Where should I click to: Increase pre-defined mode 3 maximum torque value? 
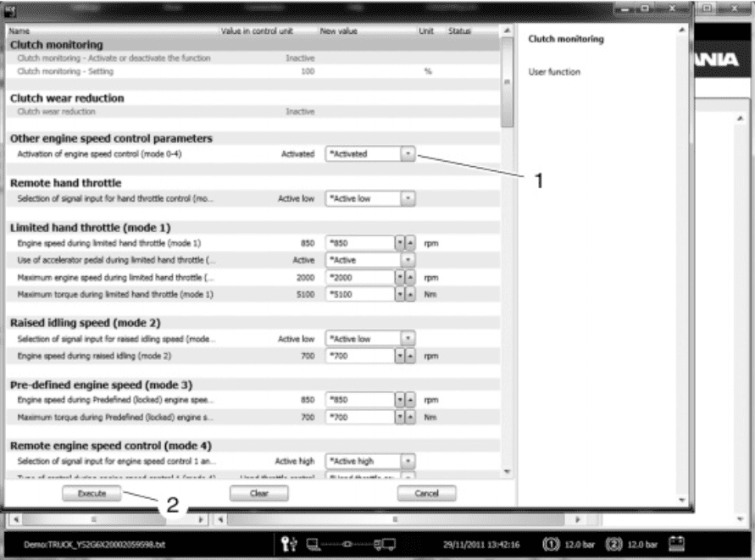point(410,418)
